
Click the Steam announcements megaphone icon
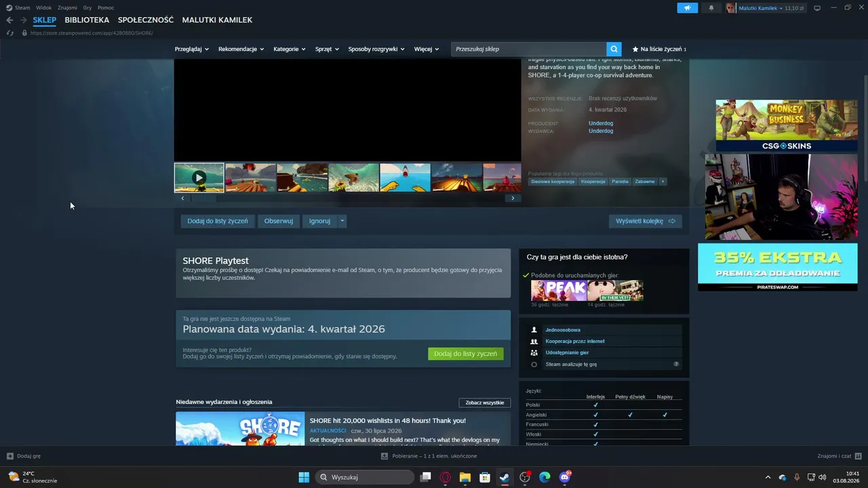tap(687, 8)
